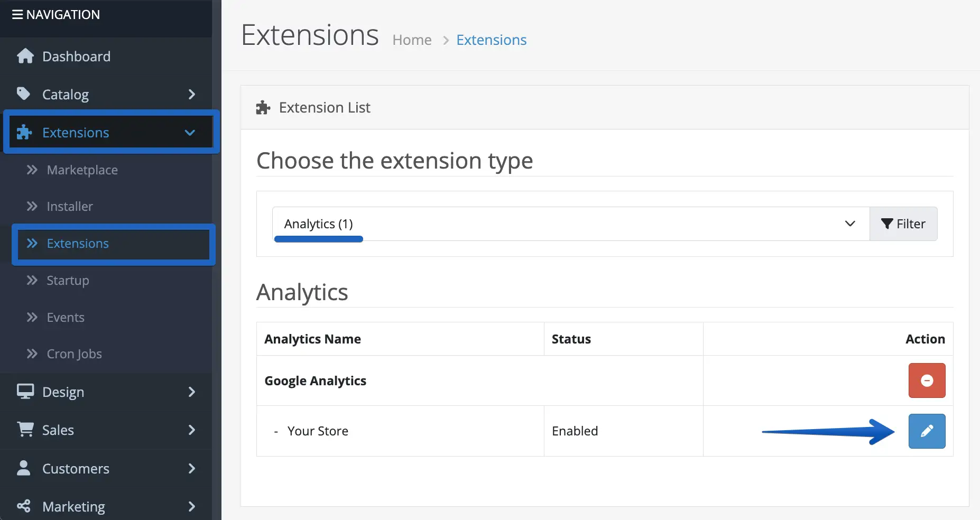Click the Sales shopping cart icon
980x520 pixels.
pyautogui.click(x=25, y=430)
